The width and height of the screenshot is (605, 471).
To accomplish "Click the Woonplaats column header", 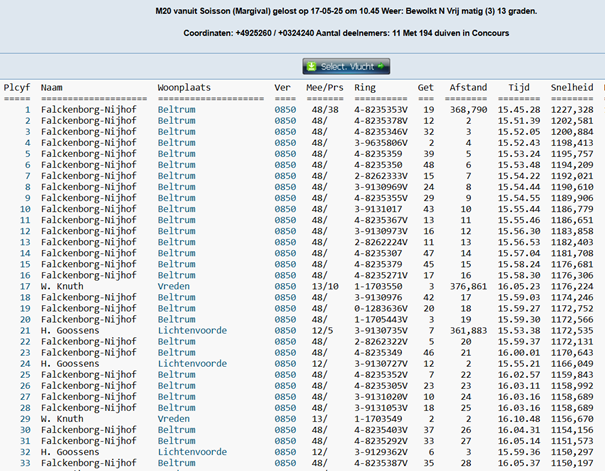I will click(186, 88).
